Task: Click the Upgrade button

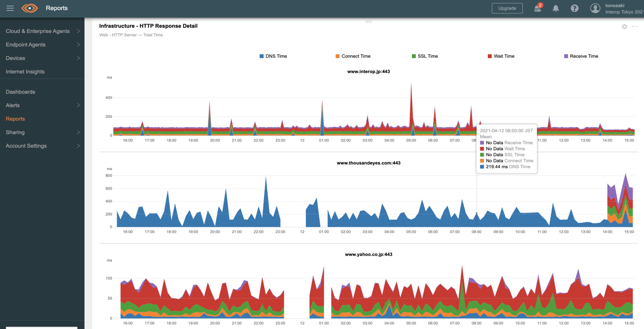Action: coord(507,8)
